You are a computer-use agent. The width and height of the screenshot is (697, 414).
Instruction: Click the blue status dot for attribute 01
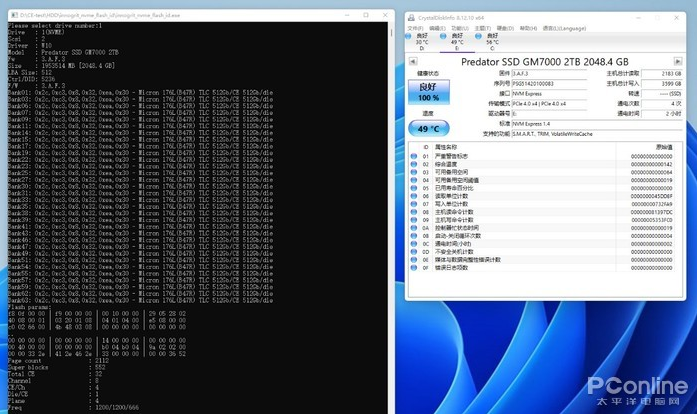click(413, 156)
